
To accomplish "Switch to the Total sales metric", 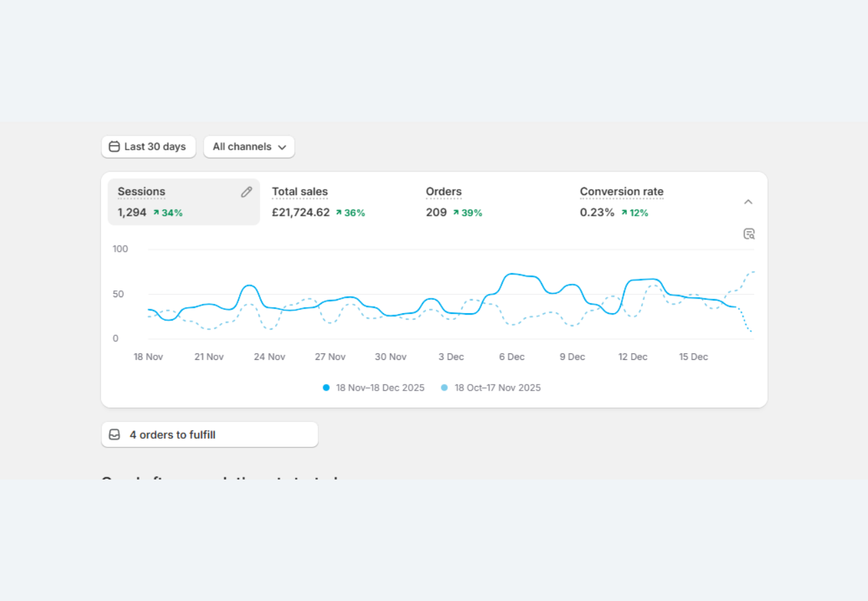I will click(x=300, y=192).
